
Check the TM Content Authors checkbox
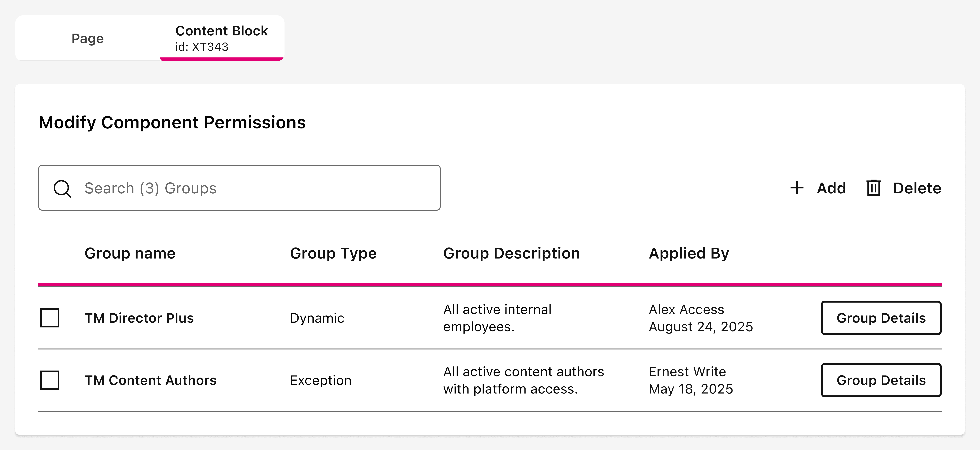coord(50,380)
